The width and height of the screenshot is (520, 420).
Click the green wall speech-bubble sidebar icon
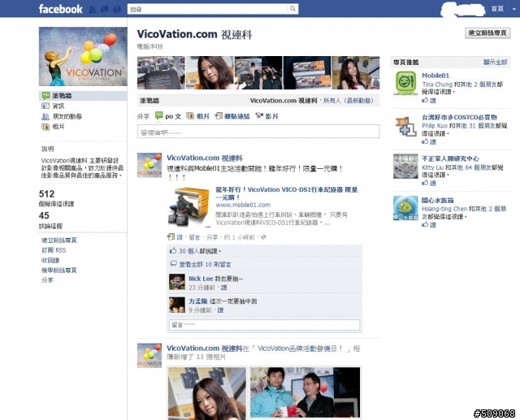45,96
